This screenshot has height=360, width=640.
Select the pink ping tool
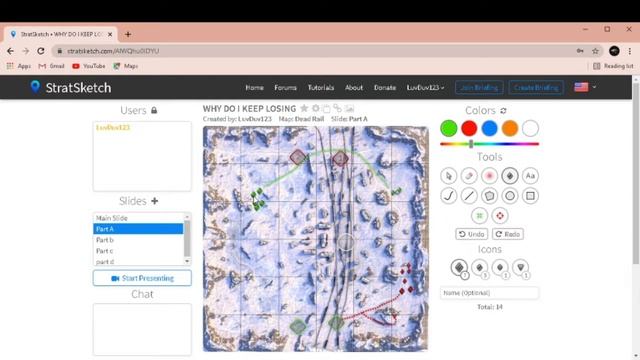coord(489,176)
